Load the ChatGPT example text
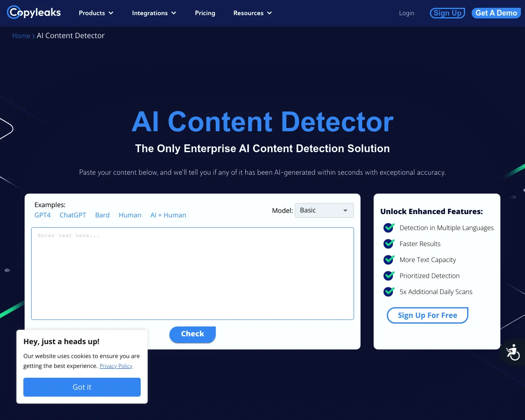This screenshot has height=420, width=525. click(x=73, y=215)
